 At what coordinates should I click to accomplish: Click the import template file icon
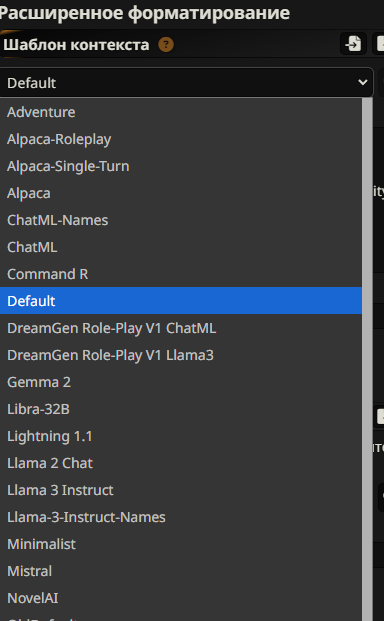(x=353, y=44)
